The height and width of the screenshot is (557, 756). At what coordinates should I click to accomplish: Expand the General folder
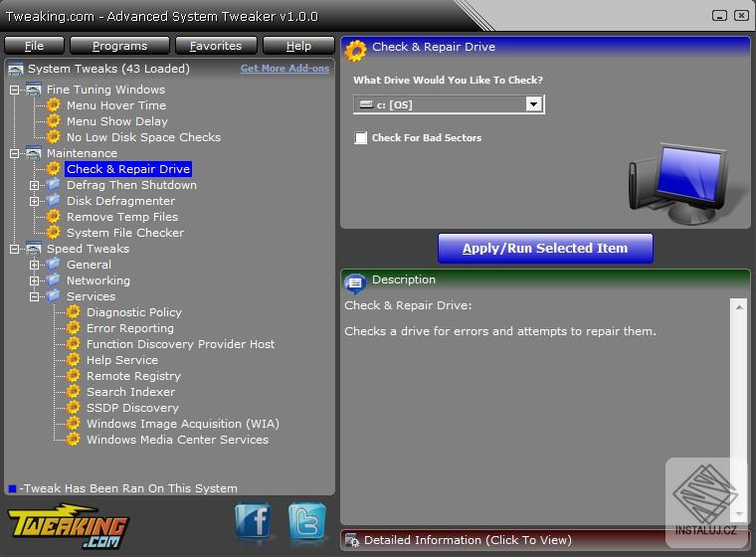34,265
